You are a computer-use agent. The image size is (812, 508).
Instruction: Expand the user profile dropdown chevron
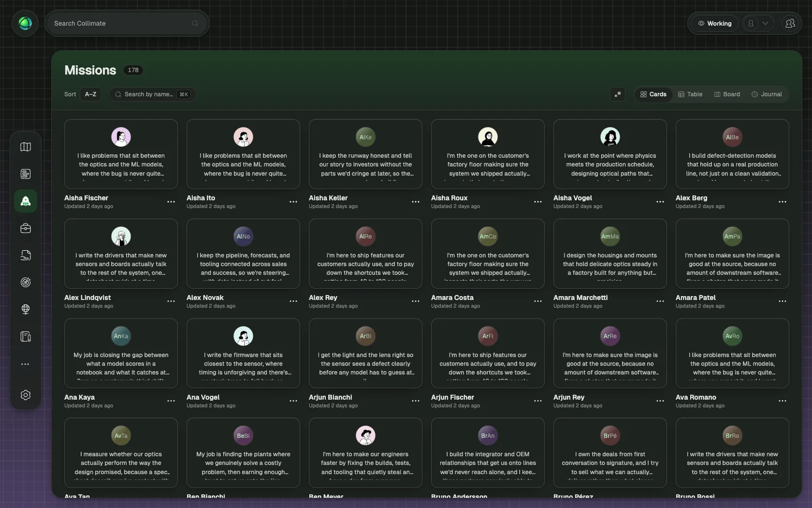(765, 23)
